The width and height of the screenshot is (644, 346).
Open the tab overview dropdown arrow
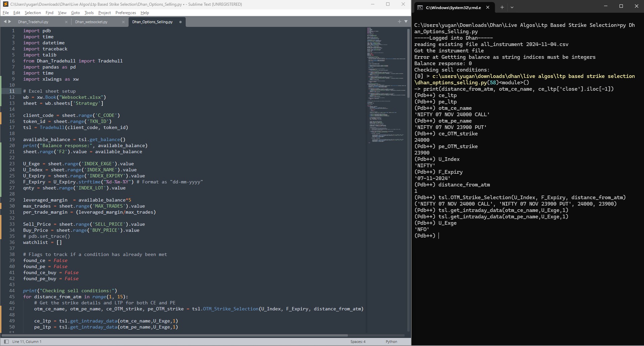click(406, 21)
